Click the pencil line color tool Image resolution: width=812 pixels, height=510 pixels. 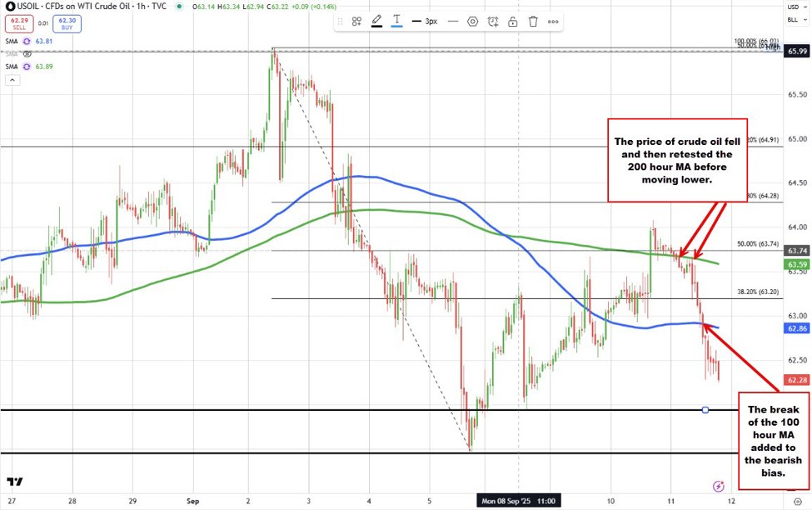coord(377,22)
